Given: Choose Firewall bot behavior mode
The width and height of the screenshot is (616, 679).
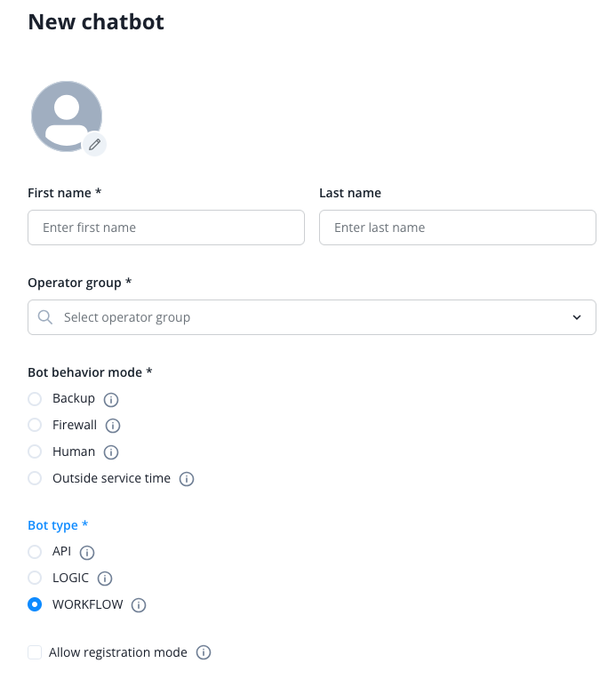Looking at the screenshot, I should [35, 425].
